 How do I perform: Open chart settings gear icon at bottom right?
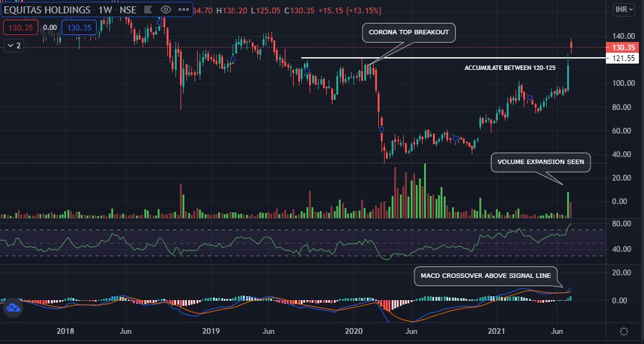pyautogui.click(x=624, y=331)
